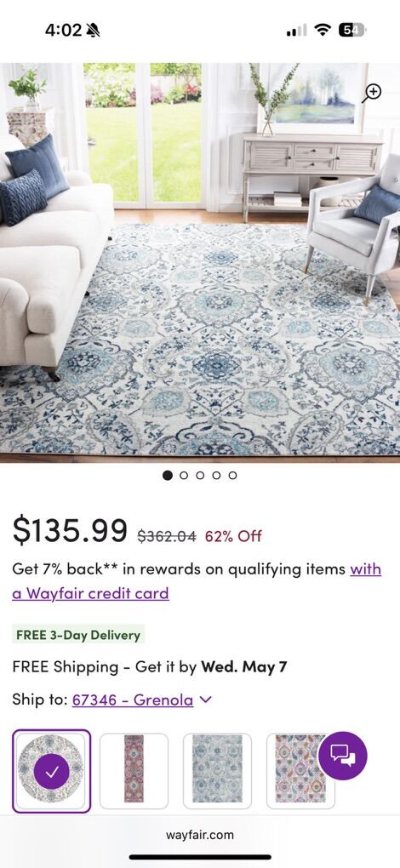Tap the Wi-Fi status icon
This screenshot has height=868, width=400.
click(322, 30)
